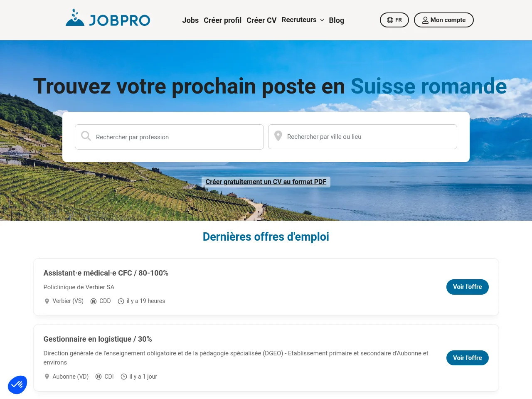532x399 pixels.
Task: Click Policlinique de Verbier SA company name
Action: click(x=79, y=287)
